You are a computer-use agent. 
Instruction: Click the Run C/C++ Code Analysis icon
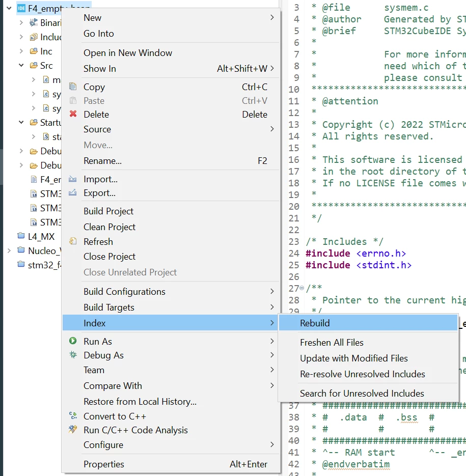pyautogui.click(x=73, y=429)
